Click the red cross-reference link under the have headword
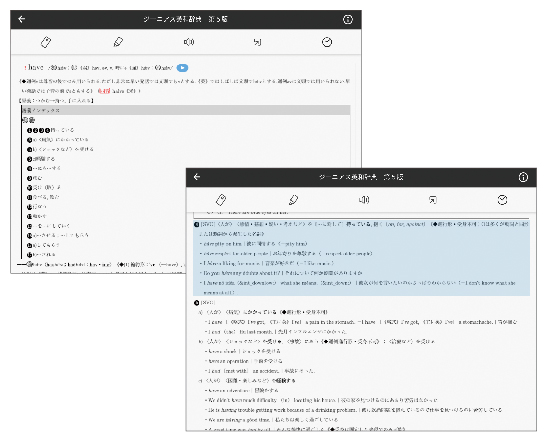This screenshot has width=560, height=442. (x=104, y=91)
